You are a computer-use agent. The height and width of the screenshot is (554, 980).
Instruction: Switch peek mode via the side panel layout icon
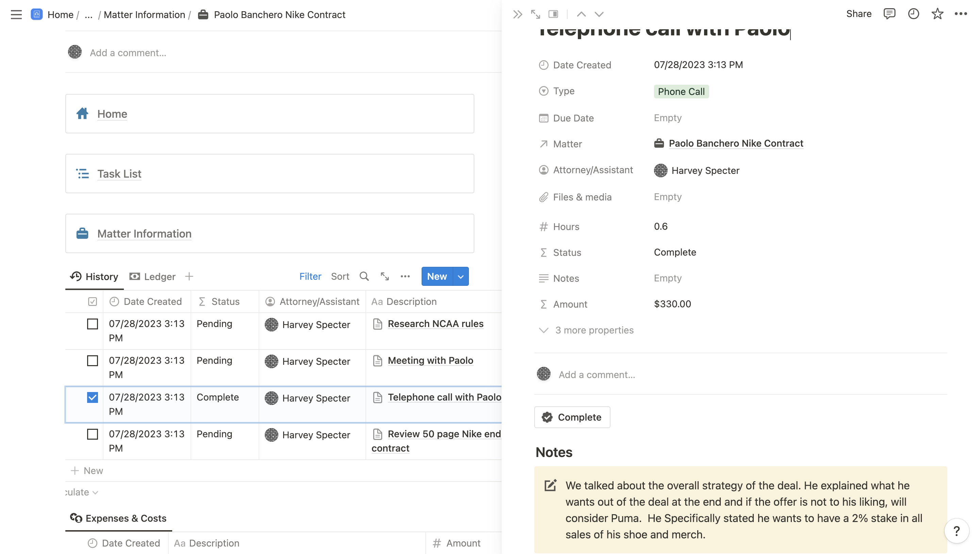point(553,14)
